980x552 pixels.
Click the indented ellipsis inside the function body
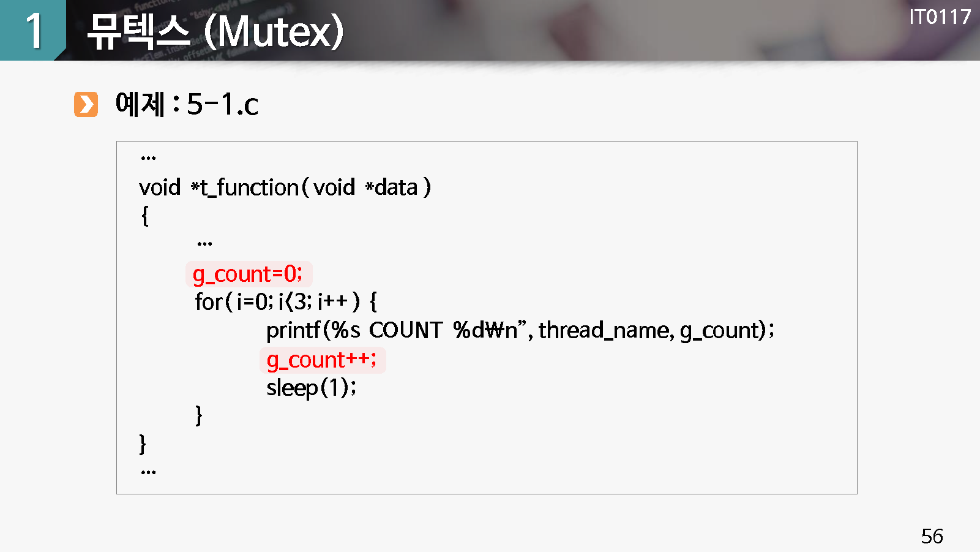[x=204, y=244]
